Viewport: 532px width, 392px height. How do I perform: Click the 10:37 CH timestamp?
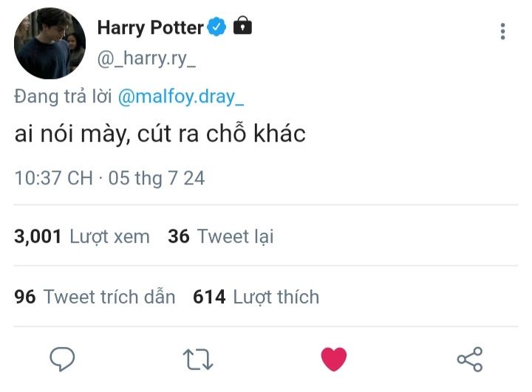[x=54, y=178]
